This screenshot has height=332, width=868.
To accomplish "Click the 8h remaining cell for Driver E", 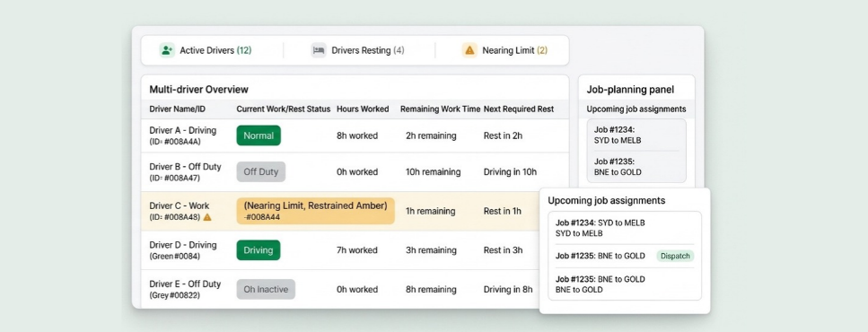I will point(431,290).
